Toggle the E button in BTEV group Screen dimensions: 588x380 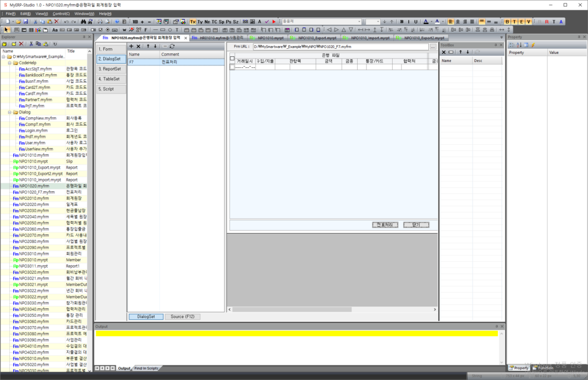tap(521, 22)
